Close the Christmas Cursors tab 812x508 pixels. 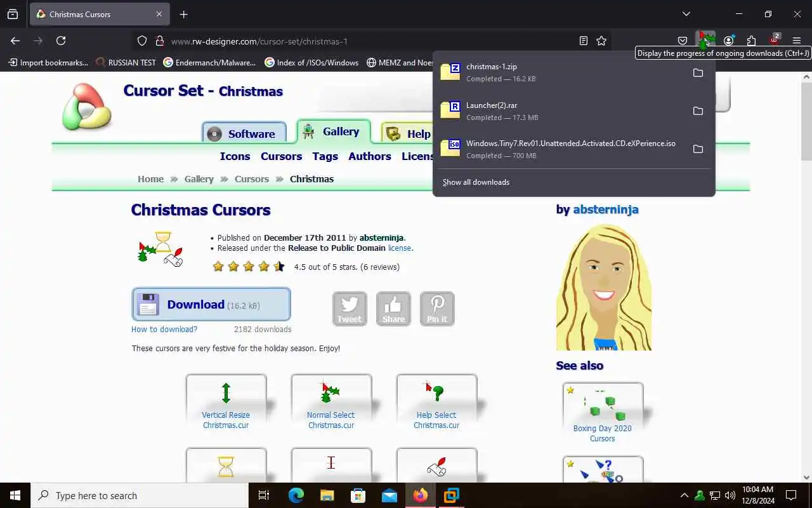coord(159,14)
